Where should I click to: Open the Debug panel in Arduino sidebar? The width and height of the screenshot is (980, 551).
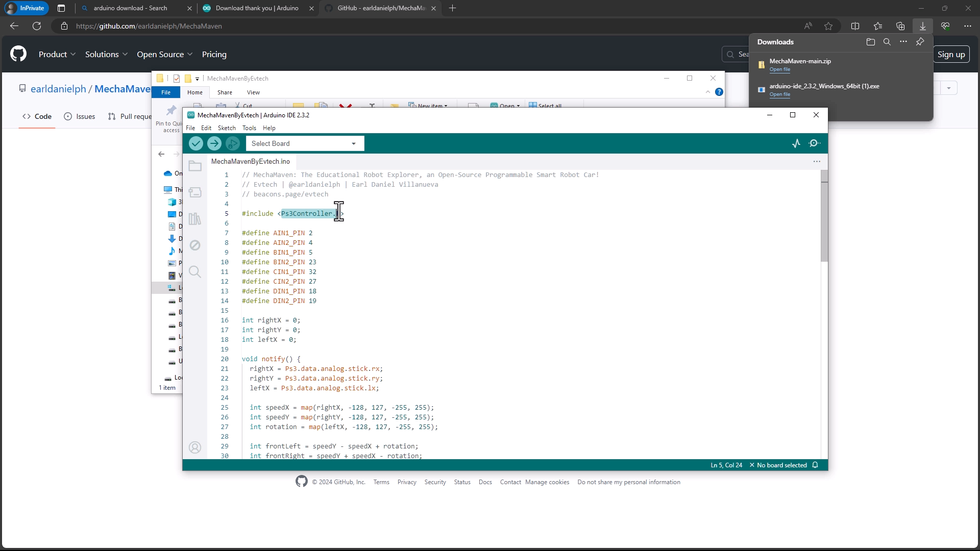(195, 245)
